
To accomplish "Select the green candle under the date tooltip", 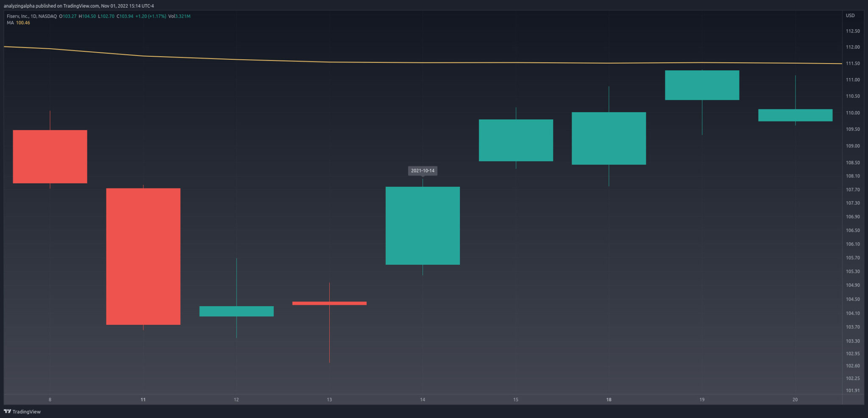I will [422, 225].
